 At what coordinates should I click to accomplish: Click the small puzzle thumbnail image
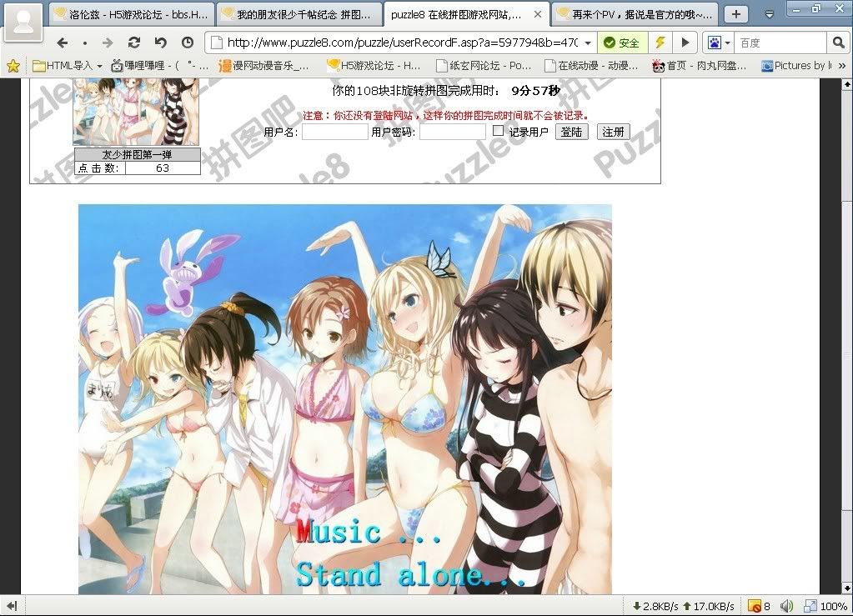tap(136, 112)
